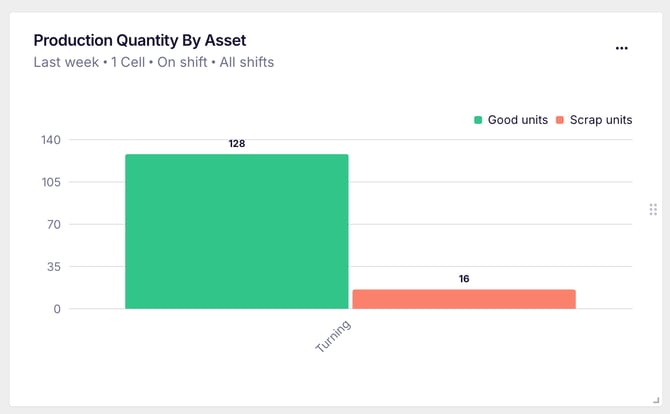Image resolution: width=670 pixels, height=414 pixels.
Task: Click the 0 y-axis tick label
Action: point(57,309)
